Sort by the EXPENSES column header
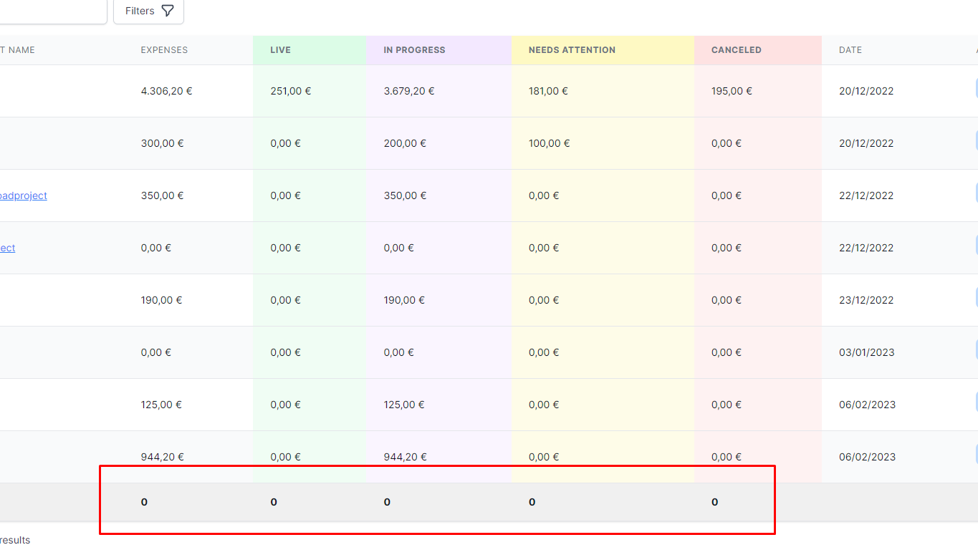Viewport: 978px width, 560px height. tap(164, 50)
